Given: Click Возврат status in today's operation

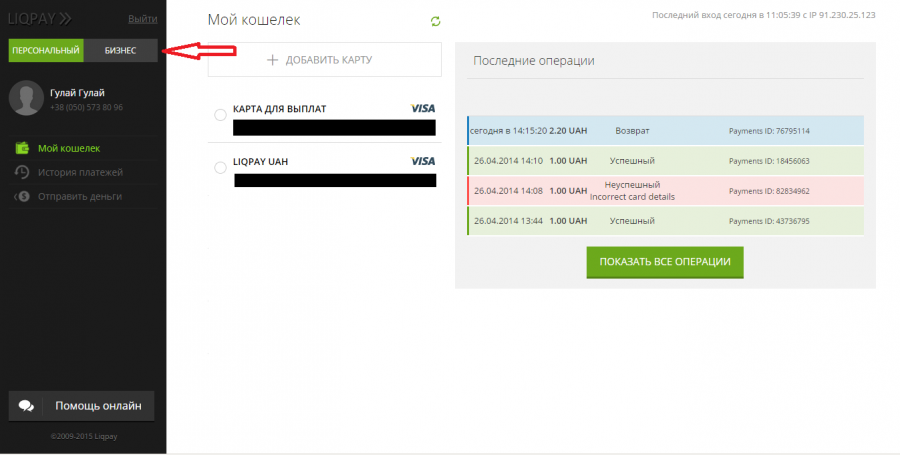Looking at the screenshot, I should [632, 131].
